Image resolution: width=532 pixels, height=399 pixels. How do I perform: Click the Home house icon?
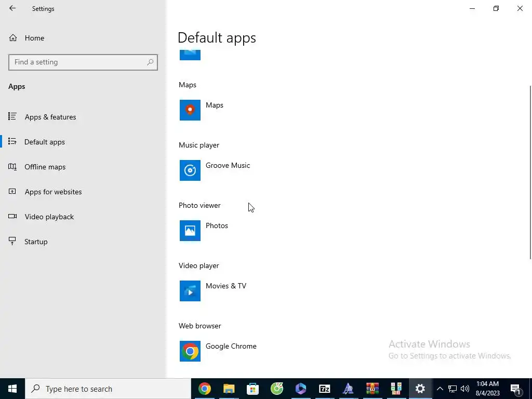(x=13, y=38)
